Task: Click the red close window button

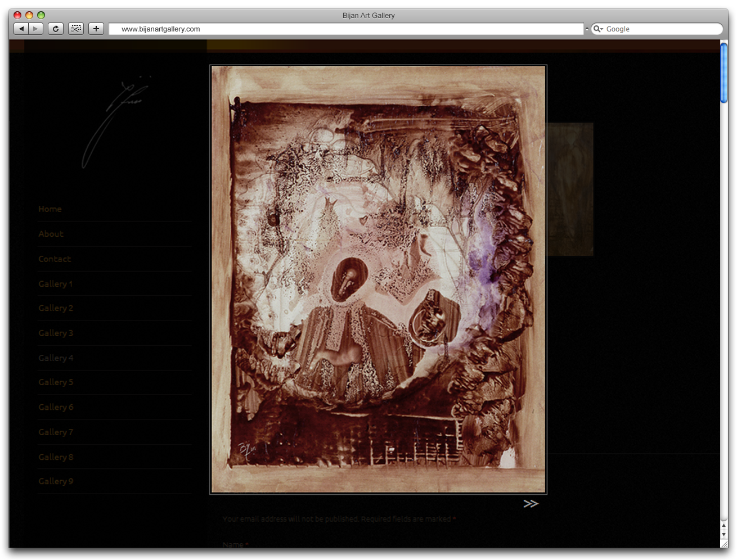Action: point(17,15)
